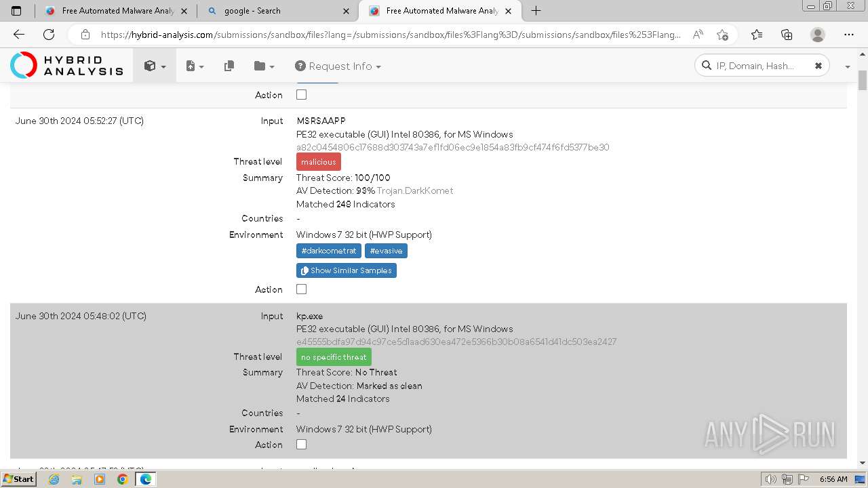Add this page to favorites star icon
The image size is (868, 488).
(722, 35)
